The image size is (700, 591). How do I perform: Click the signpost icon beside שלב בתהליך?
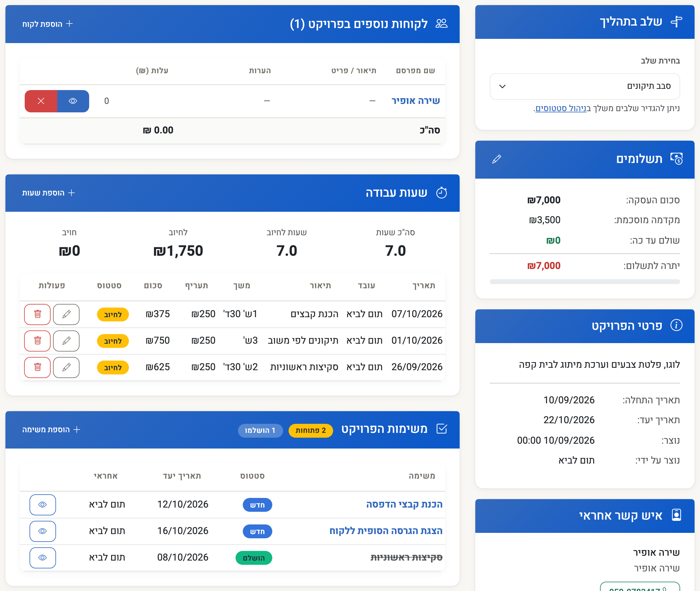click(676, 21)
